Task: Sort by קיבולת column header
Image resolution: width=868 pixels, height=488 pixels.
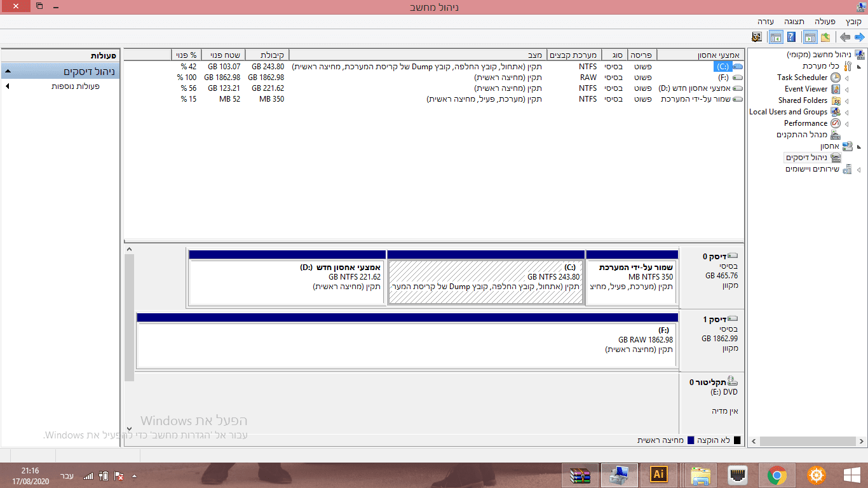Action: pyautogui.click(x=266, y=55)
